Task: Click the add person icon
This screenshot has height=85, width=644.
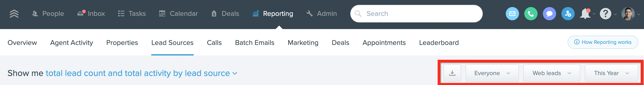Action: [x=568, y=14]
